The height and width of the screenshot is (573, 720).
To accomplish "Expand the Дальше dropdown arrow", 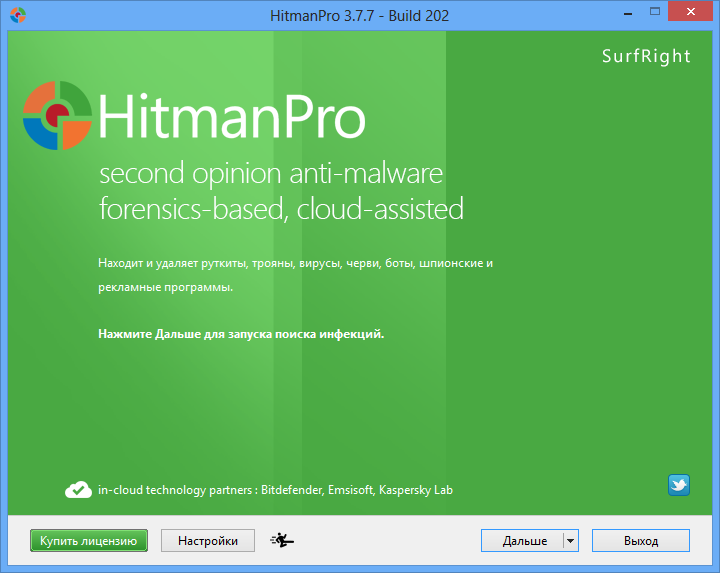I will pyautogui.click(x=570, y=540).
